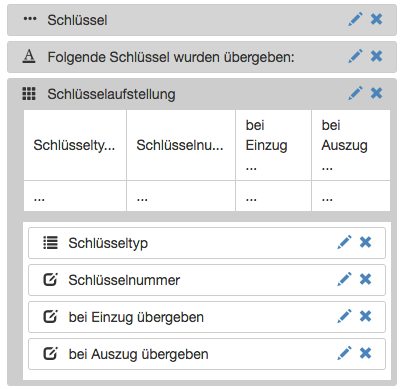Select the 'bei Einzug' table column header
The width and height of the screenshot is (409, 389).
coord(273,145)
